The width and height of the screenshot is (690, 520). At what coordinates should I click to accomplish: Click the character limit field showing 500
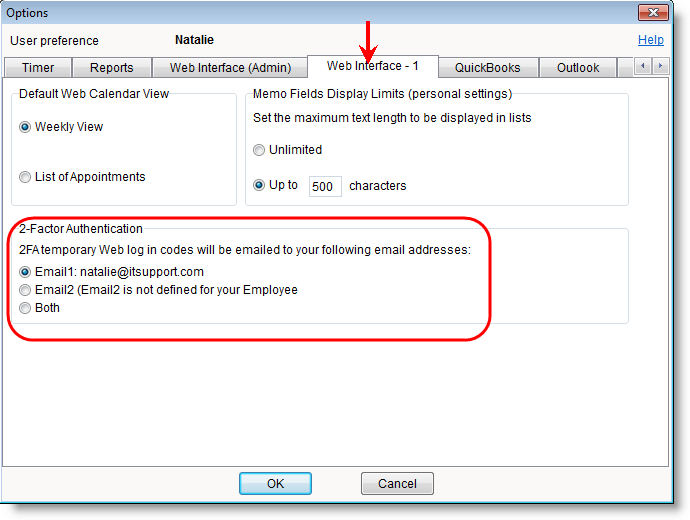point(325,186)
